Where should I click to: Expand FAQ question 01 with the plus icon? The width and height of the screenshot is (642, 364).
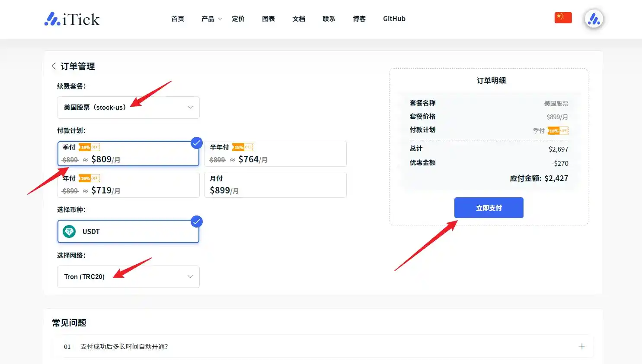581,346
